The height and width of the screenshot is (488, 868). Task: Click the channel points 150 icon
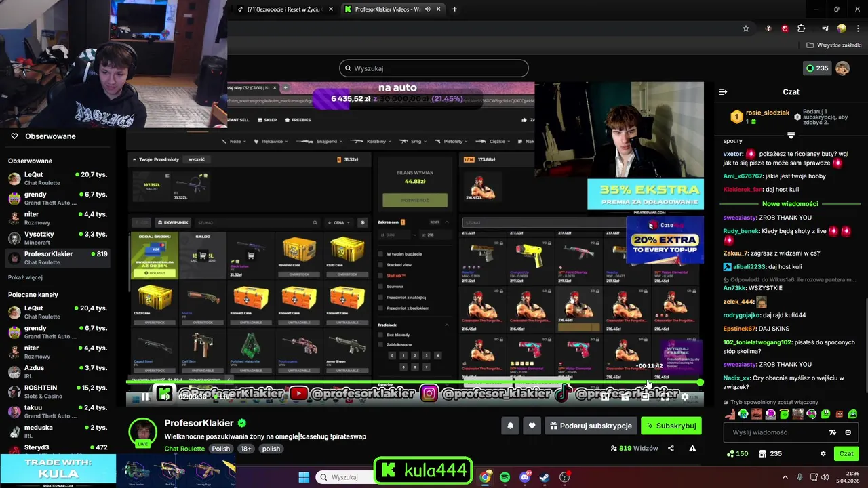point(737,453)
